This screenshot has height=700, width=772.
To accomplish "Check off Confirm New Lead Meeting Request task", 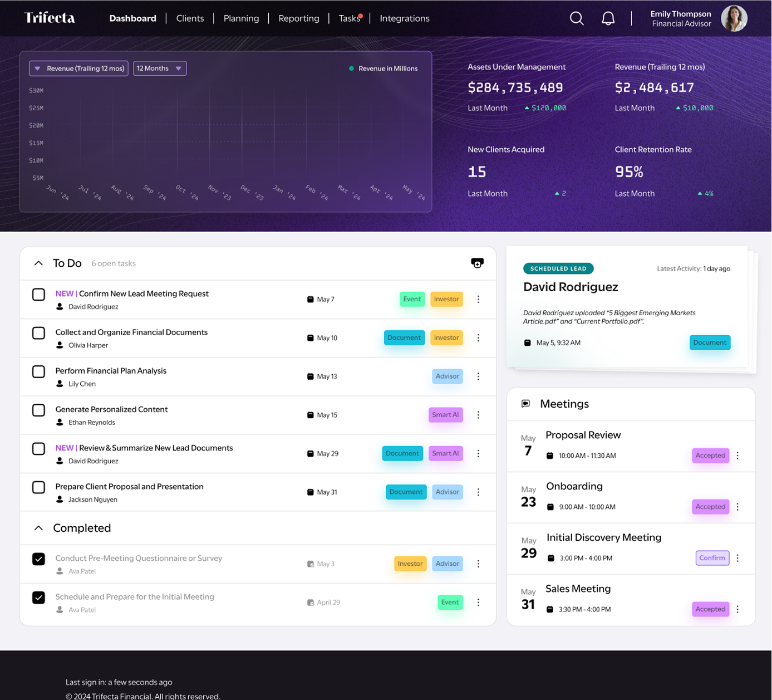I will [x=38, y=295].
